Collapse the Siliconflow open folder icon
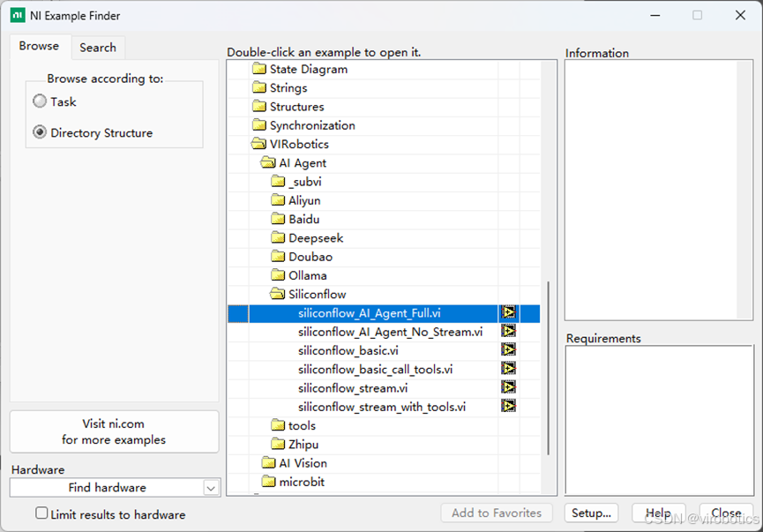The width and height of the screenshot is (763, 532). click(x=277, y=294)
